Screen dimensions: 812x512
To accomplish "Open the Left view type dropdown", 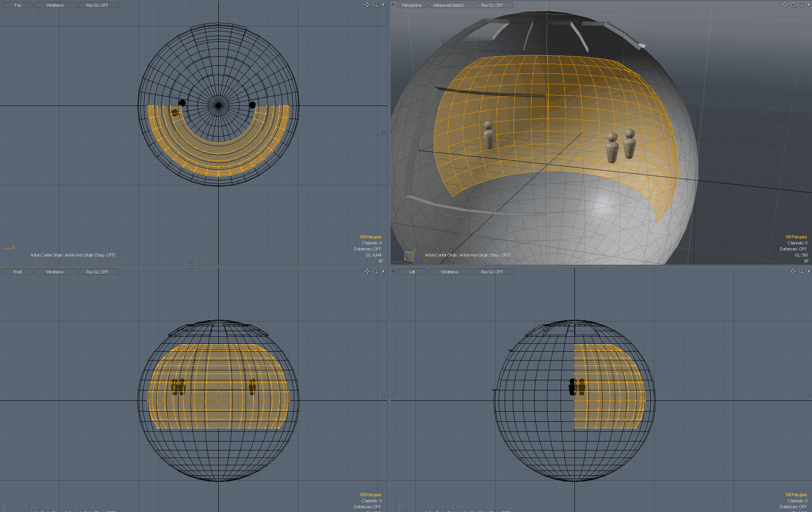I will click(412, 272).
